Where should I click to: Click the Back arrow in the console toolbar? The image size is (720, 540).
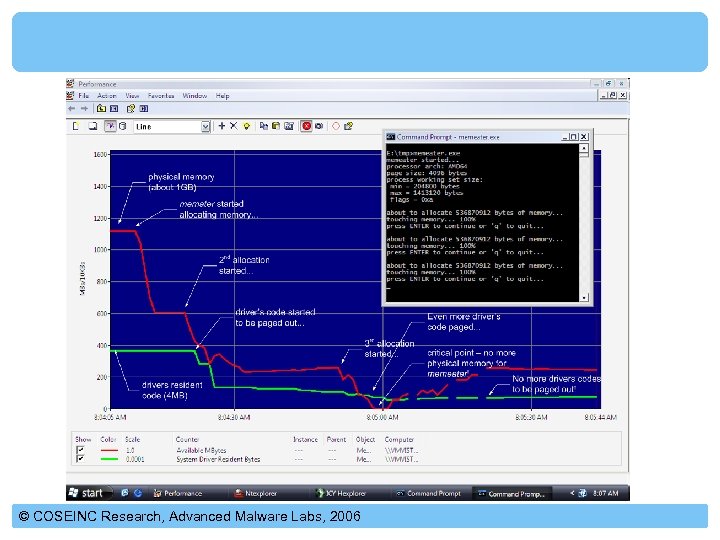pos(72,108)
